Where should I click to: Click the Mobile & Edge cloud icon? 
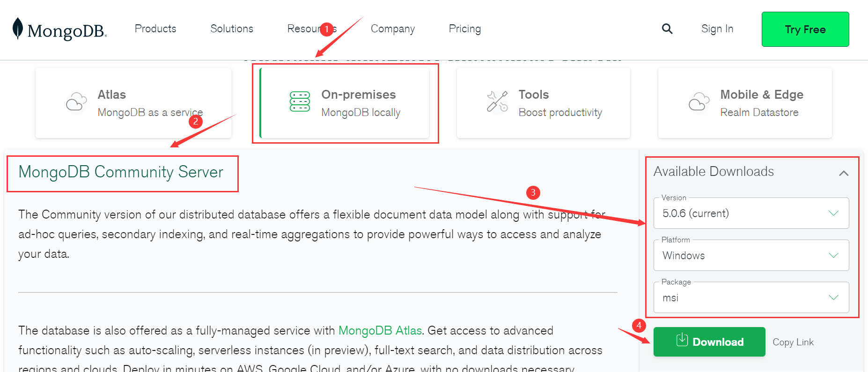(699, 102)
